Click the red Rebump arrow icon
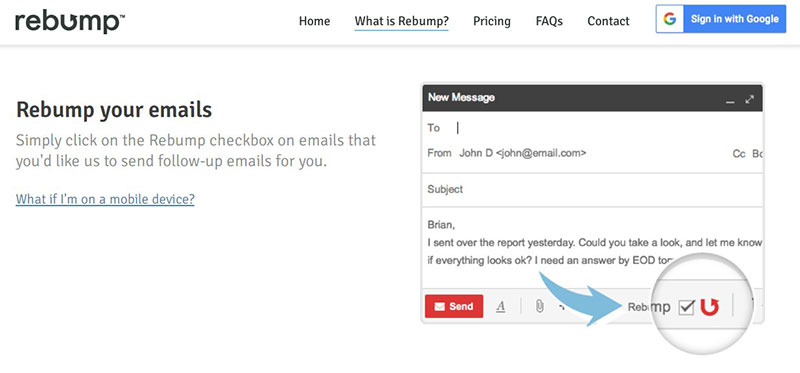 coord(710,307)
